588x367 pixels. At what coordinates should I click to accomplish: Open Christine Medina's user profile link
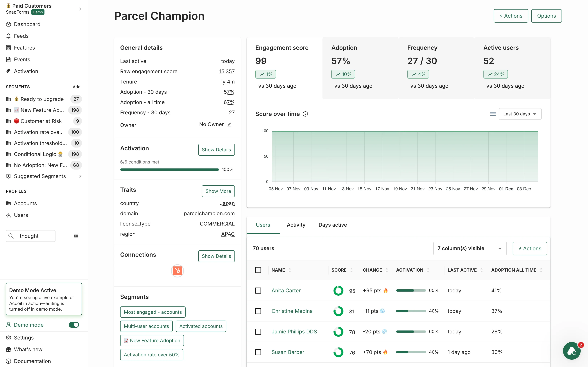(x=292, y=311)
